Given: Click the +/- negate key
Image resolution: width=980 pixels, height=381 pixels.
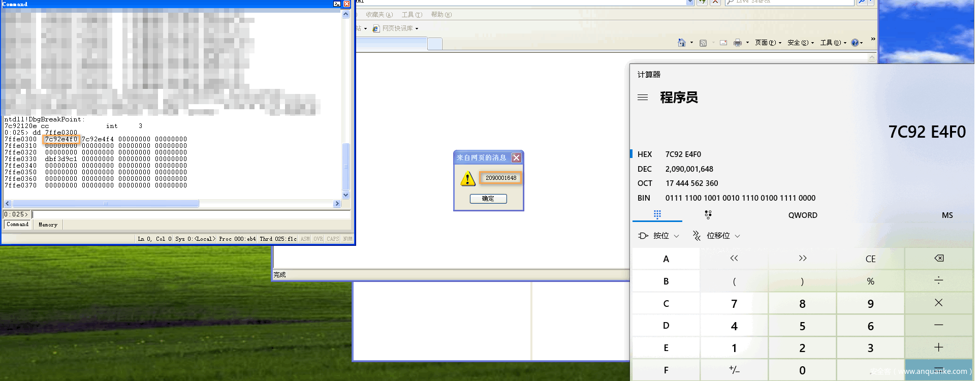Looking at the screenshot, I should point(734,370).
